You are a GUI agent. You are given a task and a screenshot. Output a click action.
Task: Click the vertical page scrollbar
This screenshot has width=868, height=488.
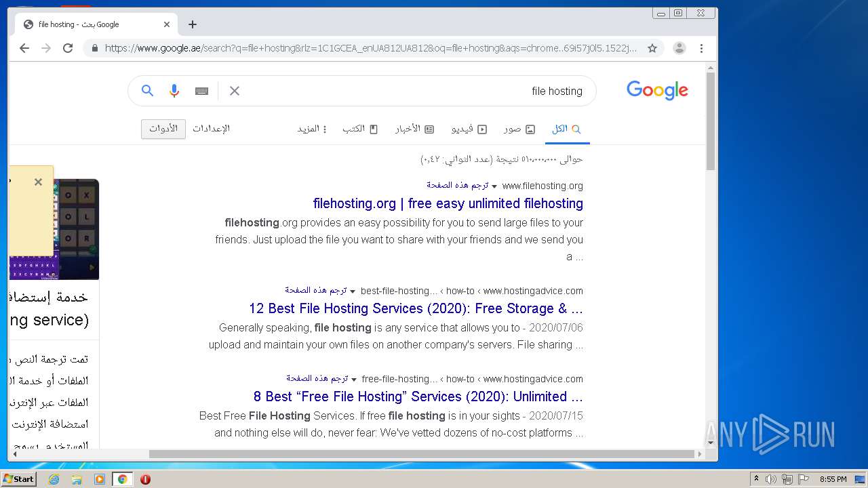[x=711, y=122]
